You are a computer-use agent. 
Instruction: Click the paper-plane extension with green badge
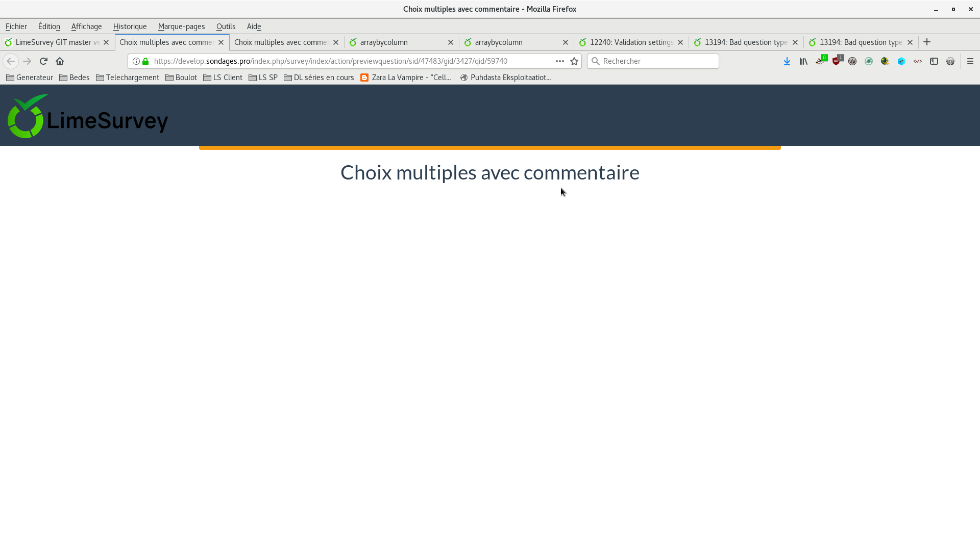821,61
